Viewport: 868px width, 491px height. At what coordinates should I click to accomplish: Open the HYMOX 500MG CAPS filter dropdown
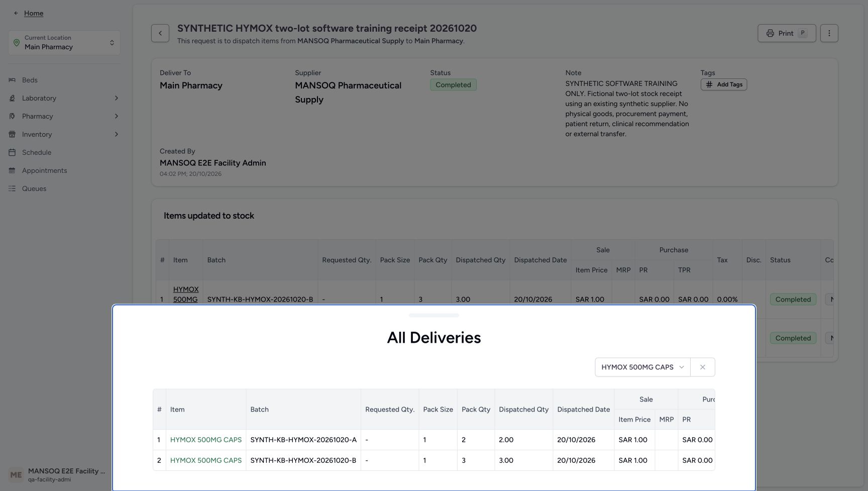click(642, 367)
